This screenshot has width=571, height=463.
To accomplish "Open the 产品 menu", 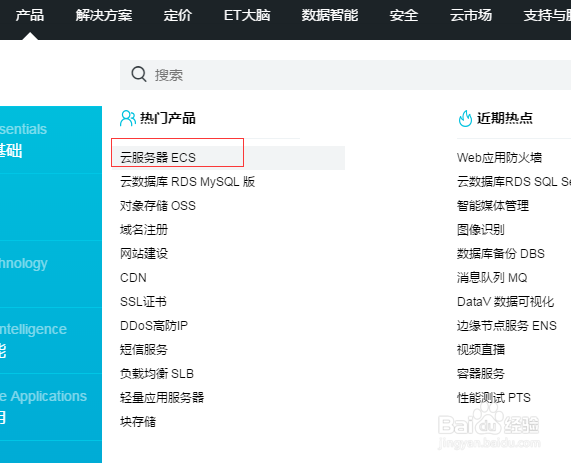I will (29, 15).
